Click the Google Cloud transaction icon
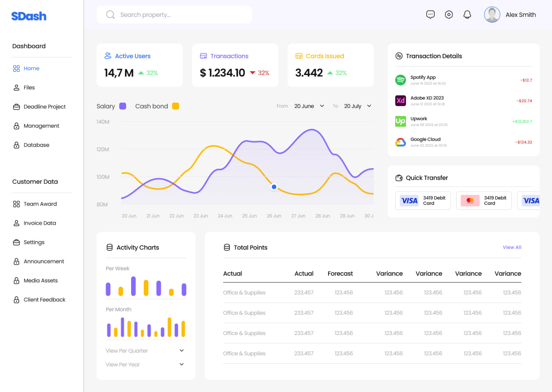The image size is (552, 392). click(400, 142)
